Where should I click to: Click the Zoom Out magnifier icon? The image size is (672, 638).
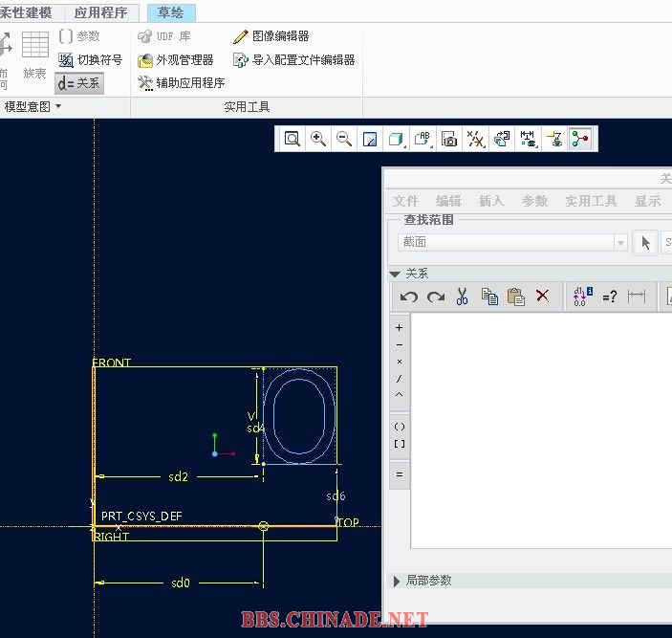click(344, 139)
